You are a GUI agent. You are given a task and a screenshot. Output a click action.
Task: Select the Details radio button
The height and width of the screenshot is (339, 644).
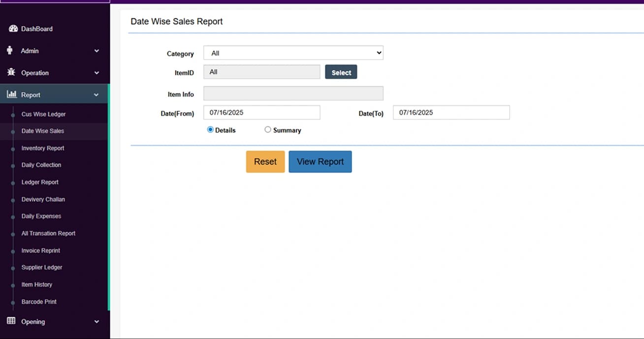[210, 130]
